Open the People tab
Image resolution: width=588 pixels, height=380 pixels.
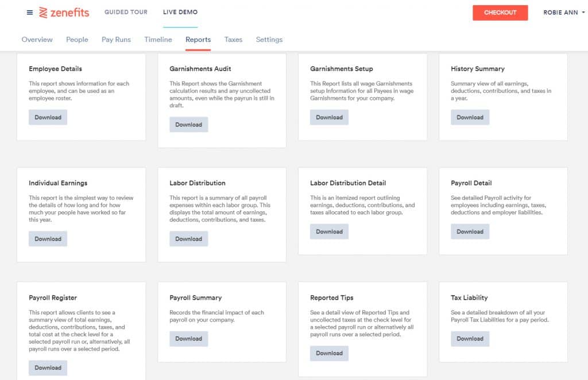[x=77, y=40]
